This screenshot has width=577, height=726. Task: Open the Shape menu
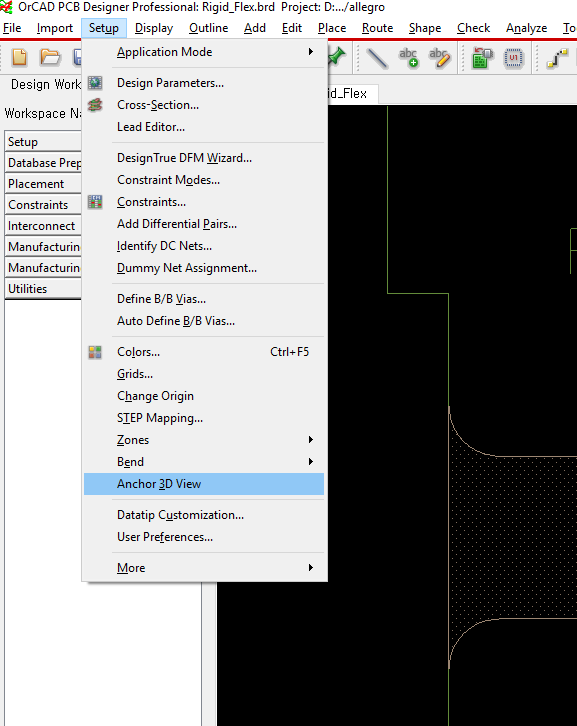(425, 28)
